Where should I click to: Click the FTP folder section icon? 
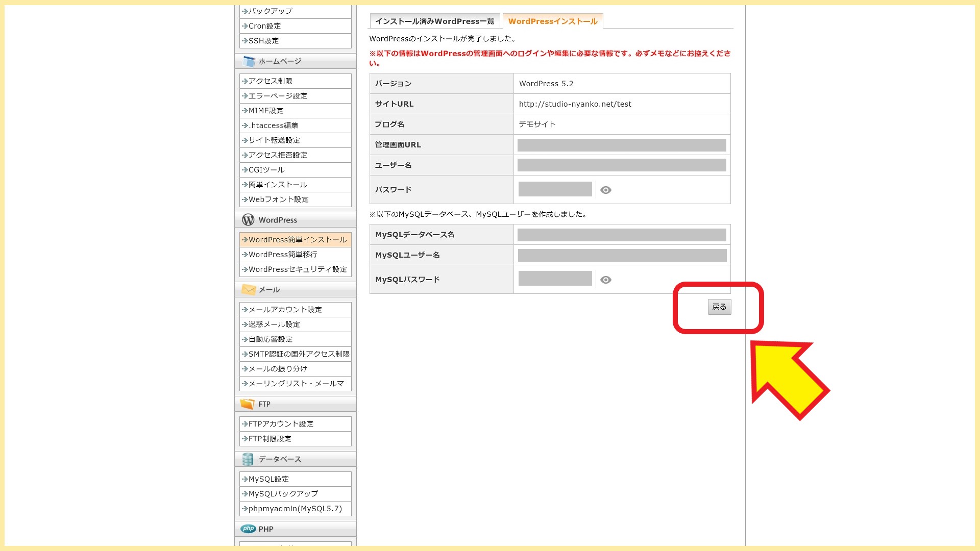(x=248, y=404)
